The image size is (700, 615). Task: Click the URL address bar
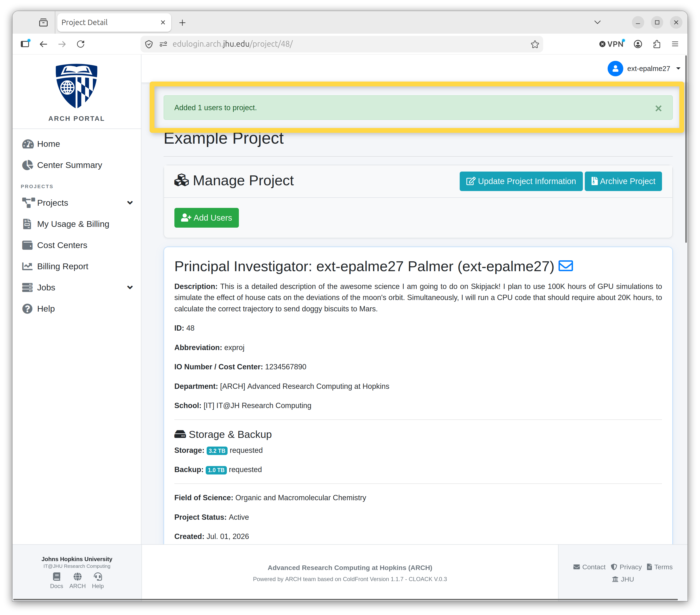(x=343, y=44)
